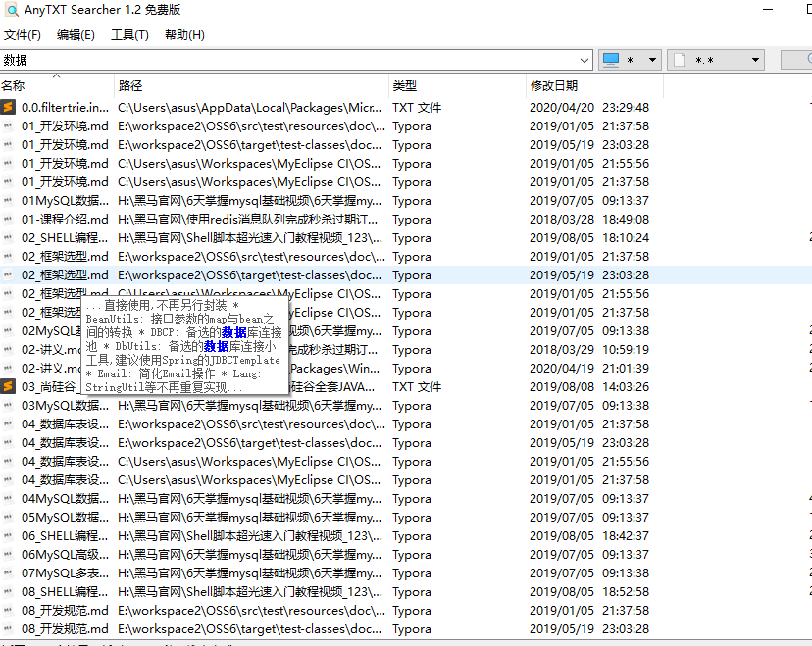
Task: Click the markdown icon beside 08_SHELL编程...
Action: [8, 592]
